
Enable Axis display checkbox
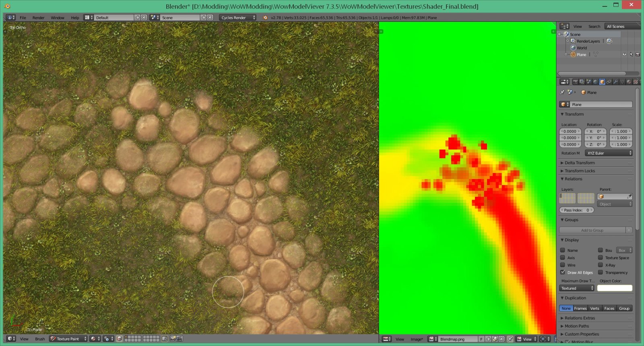(563, 257)
